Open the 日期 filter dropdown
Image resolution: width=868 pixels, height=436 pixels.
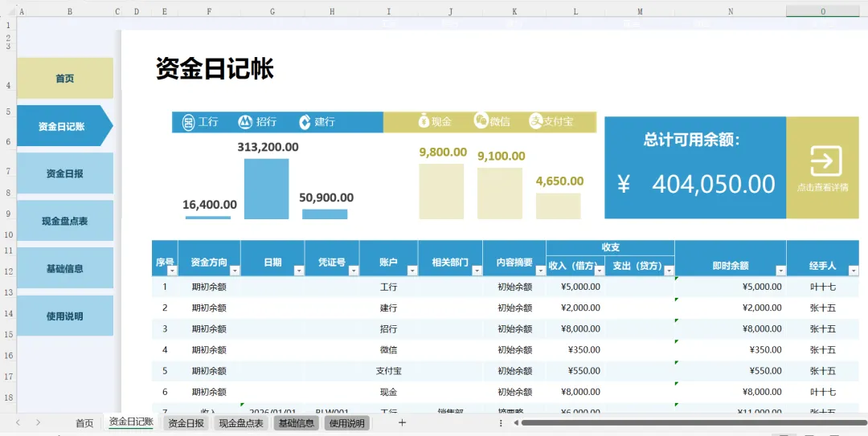(299, 271)
